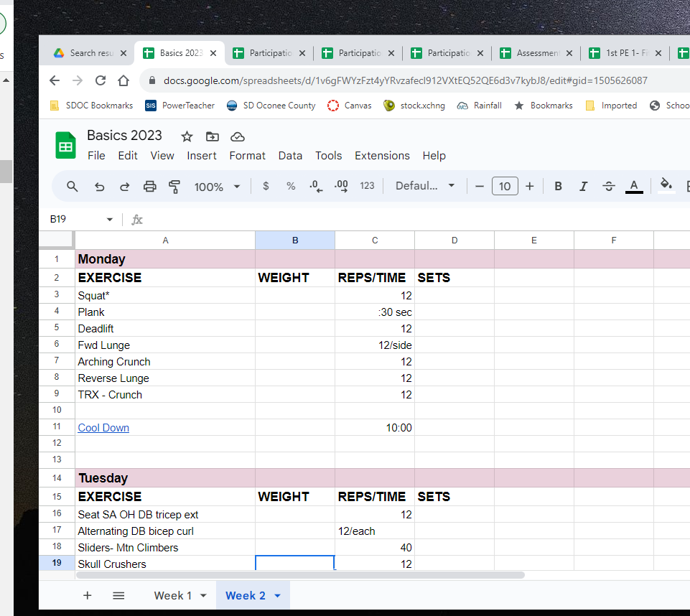690x616 pixels.
Task: Star the Basics 2023 document
Action: (x=187, y=137)
